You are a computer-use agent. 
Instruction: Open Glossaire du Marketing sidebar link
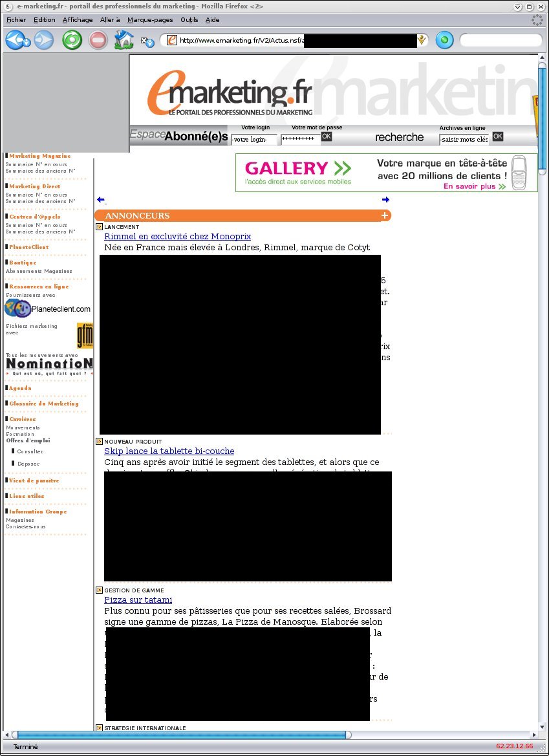(43, 404)
